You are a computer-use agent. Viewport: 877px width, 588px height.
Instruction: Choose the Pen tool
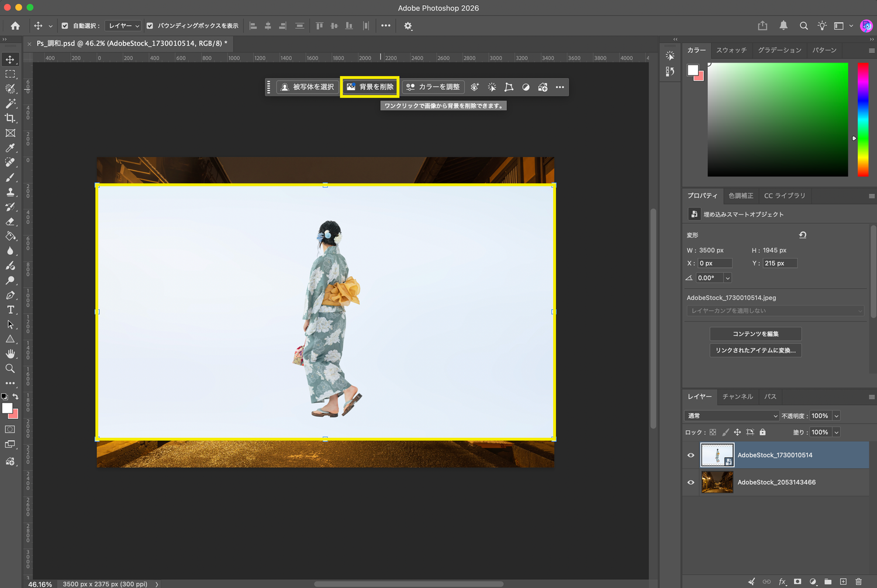click(11, 295)
